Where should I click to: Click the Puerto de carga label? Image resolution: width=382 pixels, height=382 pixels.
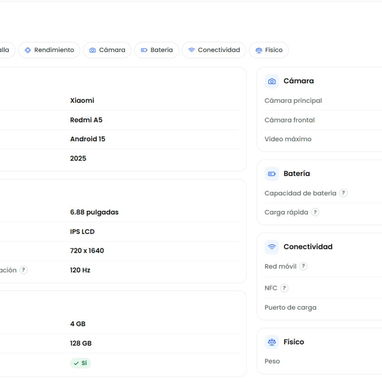[x=290, y=307]
